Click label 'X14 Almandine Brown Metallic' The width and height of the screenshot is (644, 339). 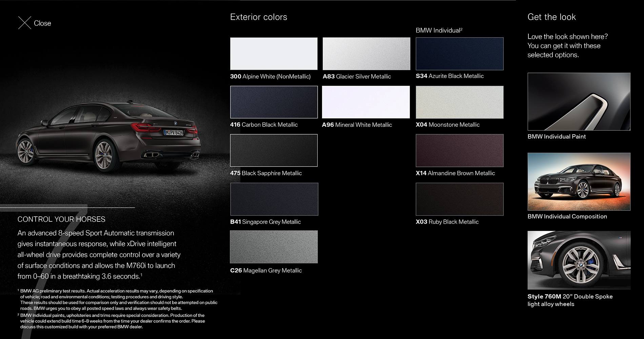455,173
